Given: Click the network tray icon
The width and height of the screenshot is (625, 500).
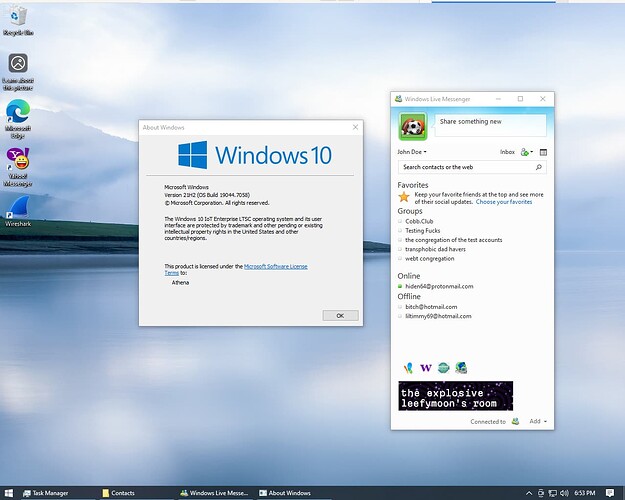Looking at the screenshot, I should point(552,493).
